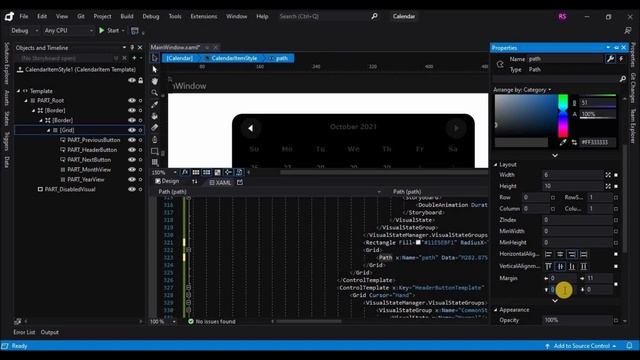The image size is (640, 360).
Task: Toggle the snap grid icon in designer bar
Action: (196, 172)
